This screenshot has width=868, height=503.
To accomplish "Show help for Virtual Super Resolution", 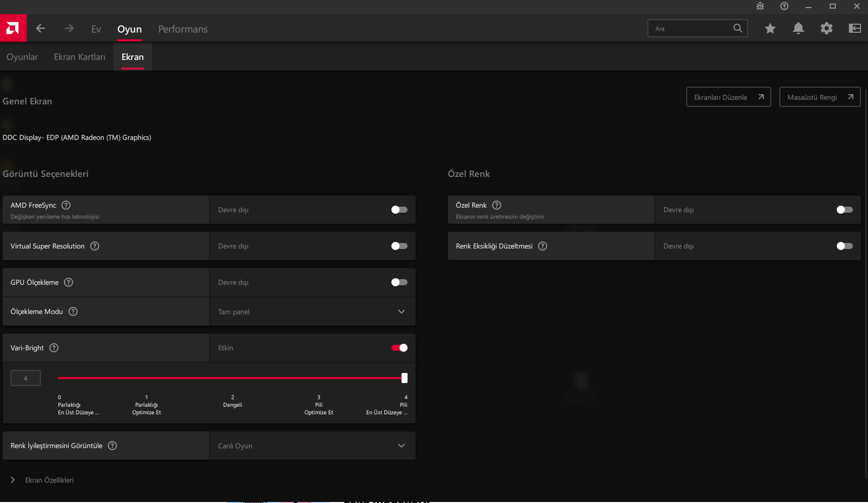I will tap(95, 246).
